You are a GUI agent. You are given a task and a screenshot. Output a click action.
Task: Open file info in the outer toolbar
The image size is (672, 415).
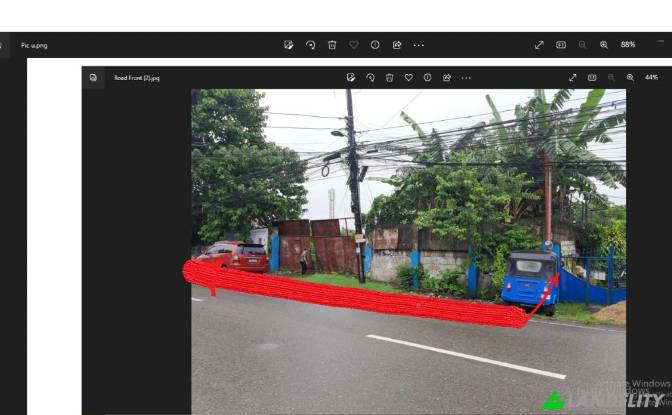[375, 45]
